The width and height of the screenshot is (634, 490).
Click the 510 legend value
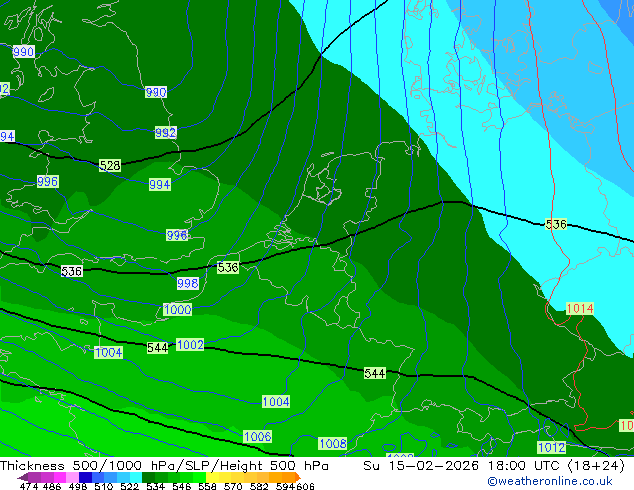coord(104,486)
